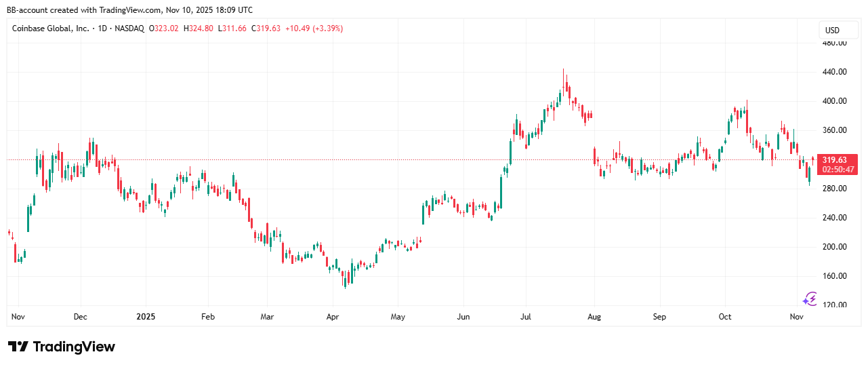This screenshot has width=868, height=367.
Task: Click the 02:50:47 bar countdown timer
Action: point(833,170)
